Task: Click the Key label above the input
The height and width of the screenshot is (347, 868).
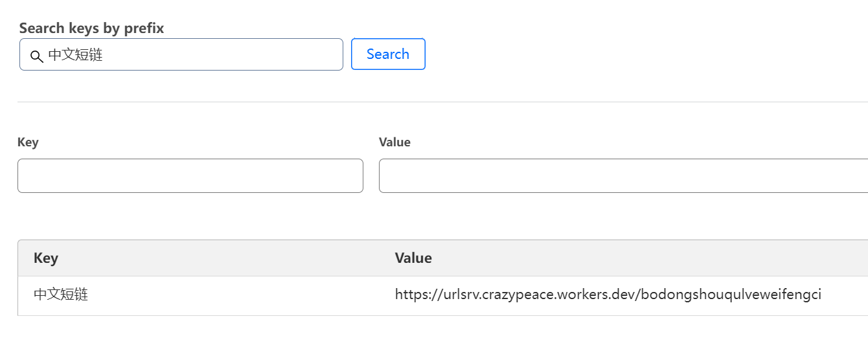Action: pos(28,142)
